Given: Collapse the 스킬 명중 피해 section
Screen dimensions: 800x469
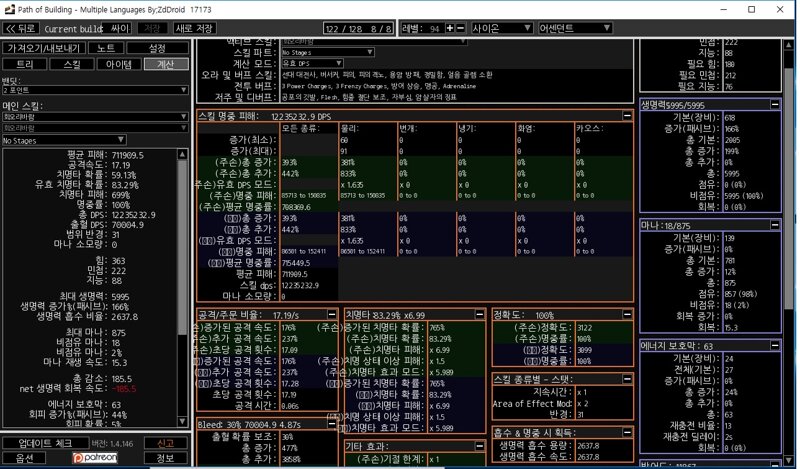Looking at the screenshot, I should pyautogui.click(x=627, y=116).
